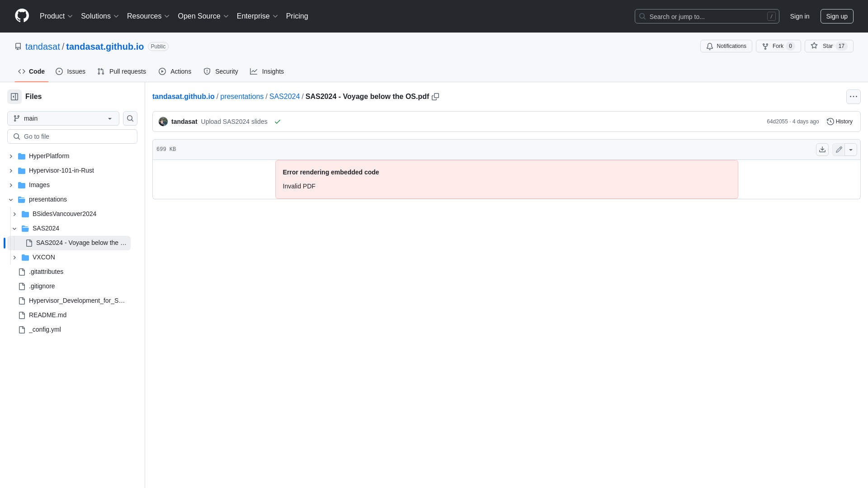Switch to the Insights tab

pyautogui.click(x=267, y=71)
